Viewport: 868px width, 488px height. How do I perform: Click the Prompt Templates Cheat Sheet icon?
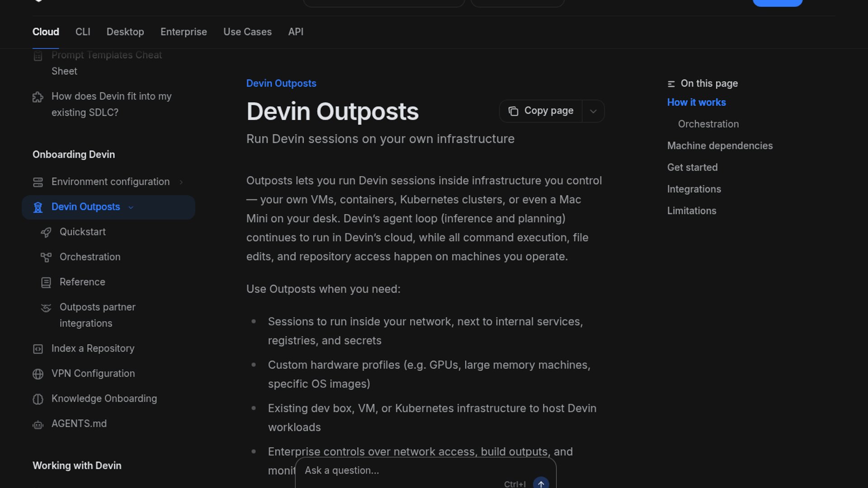coord(38,56)
